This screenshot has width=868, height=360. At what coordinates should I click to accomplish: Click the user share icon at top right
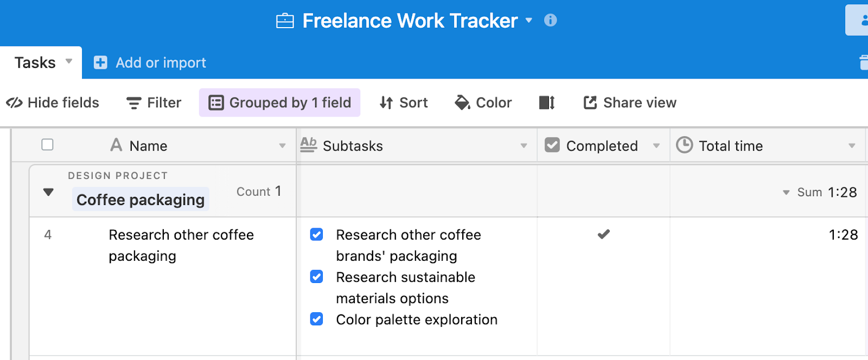(x=863, y=21)
